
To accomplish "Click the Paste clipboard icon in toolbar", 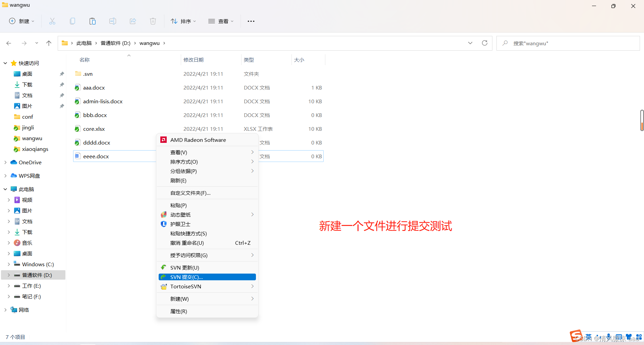I will pos(92,21).
